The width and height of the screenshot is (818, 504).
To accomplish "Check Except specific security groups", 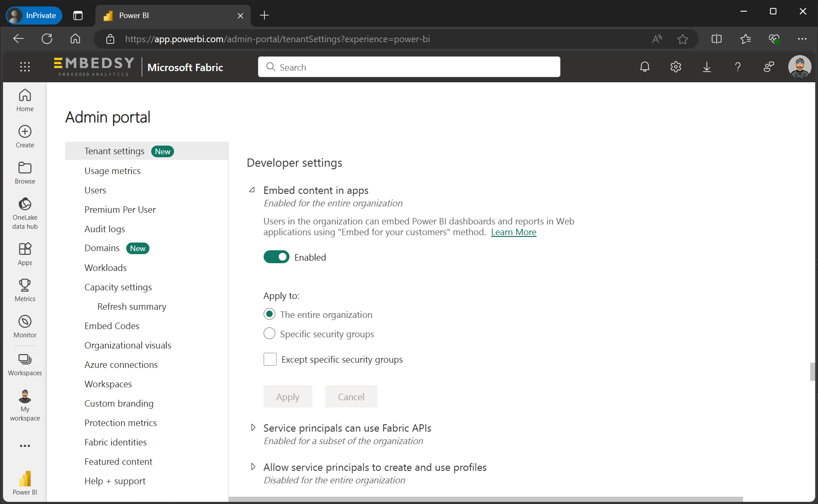I will pos(270,359).
